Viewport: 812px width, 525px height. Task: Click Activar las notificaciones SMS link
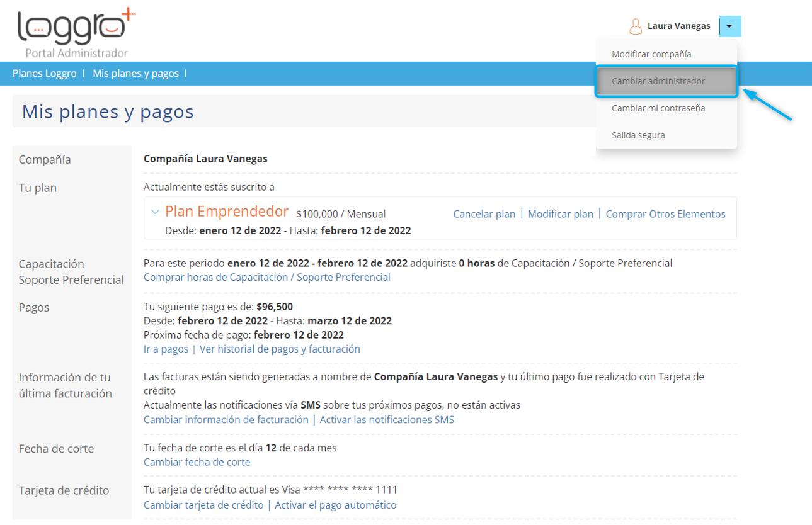point(387,419)
